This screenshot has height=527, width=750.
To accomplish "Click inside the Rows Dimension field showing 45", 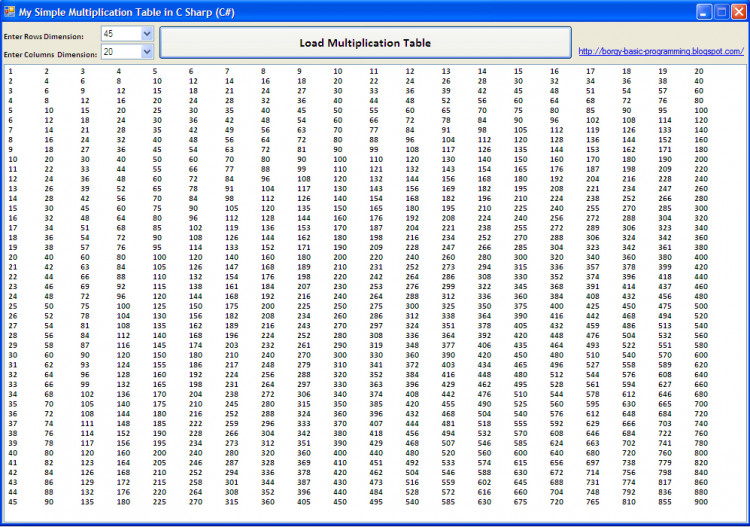I will click(x=121, y=33).
